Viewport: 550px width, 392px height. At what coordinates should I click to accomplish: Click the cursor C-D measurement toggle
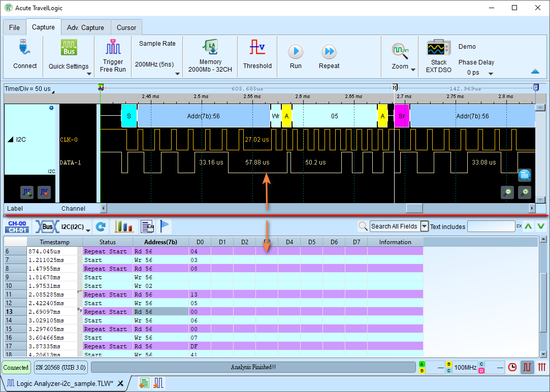point(481,367)
